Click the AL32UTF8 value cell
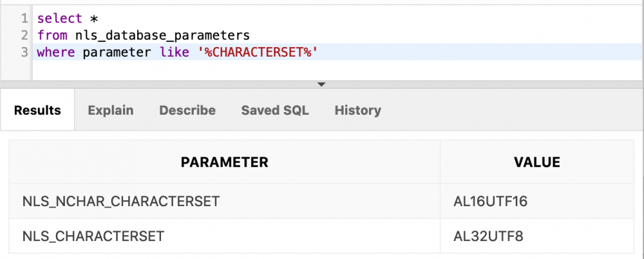This screenshot has width=644, height=259. coord(488,236)
